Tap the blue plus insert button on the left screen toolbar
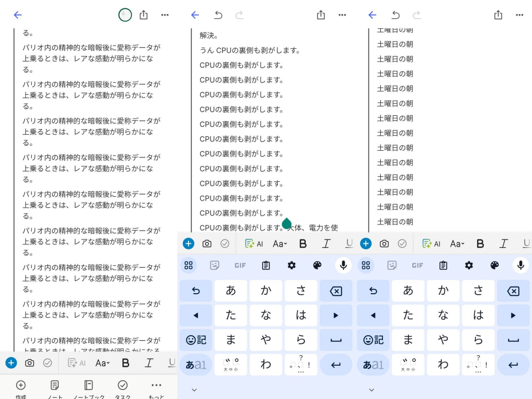 pyautogui.click(x=11, y=363)
